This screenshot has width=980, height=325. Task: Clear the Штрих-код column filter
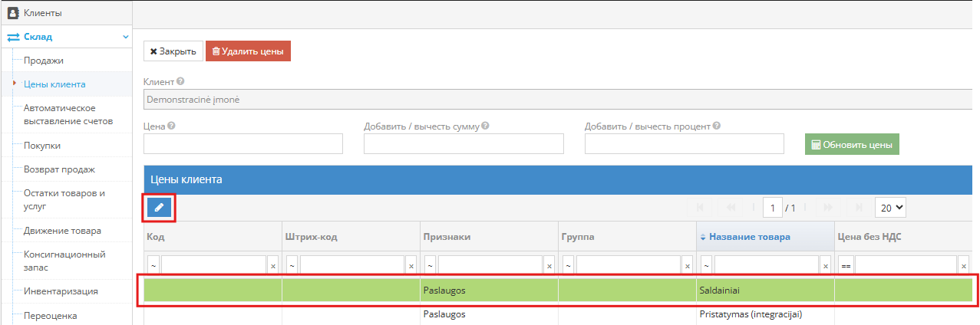click(411, 265)
